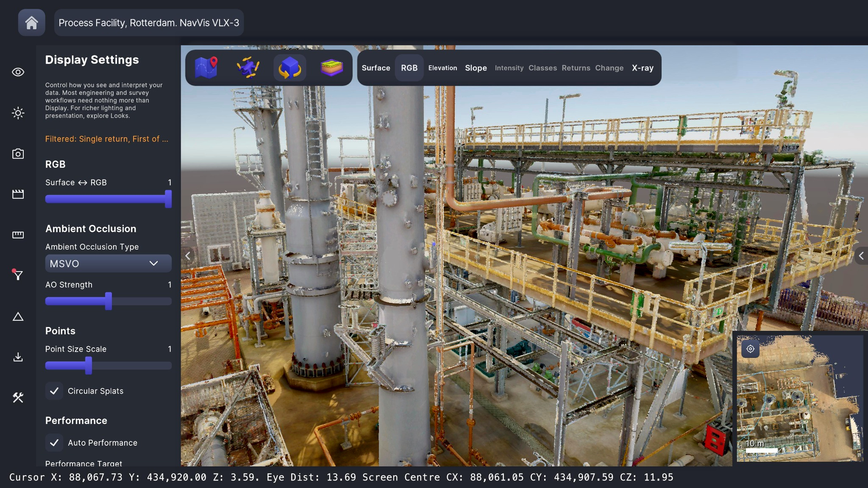The width and height of the screenshot is (868, 488).
Task: Open the camera snapshot panel icon
Action: [x=18, y=153]
